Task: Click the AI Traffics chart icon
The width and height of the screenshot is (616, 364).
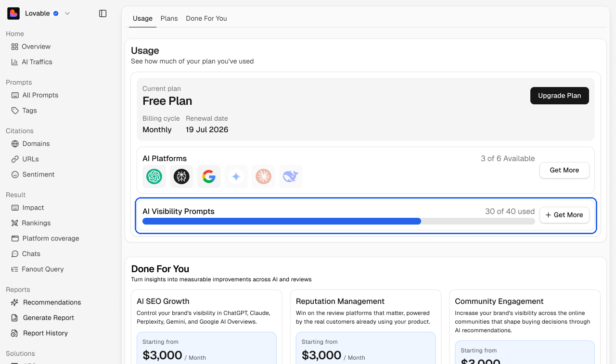Action: click(x=15, y=62)
